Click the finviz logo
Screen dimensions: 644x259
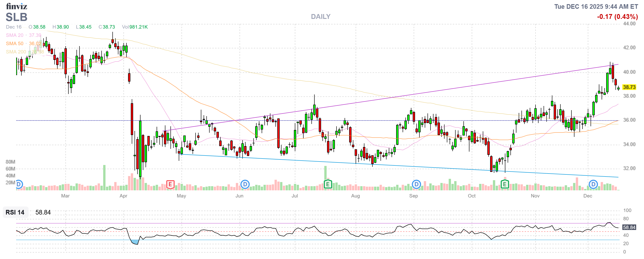17,6
